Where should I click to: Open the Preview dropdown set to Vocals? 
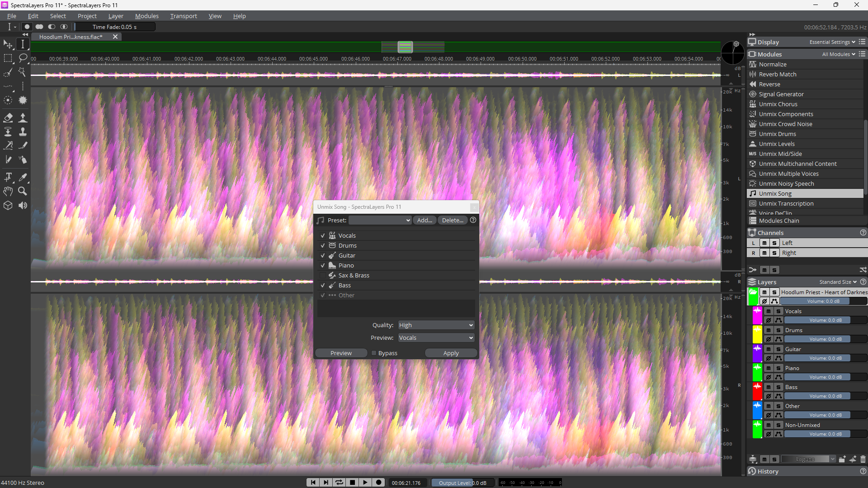coord(436,338)
